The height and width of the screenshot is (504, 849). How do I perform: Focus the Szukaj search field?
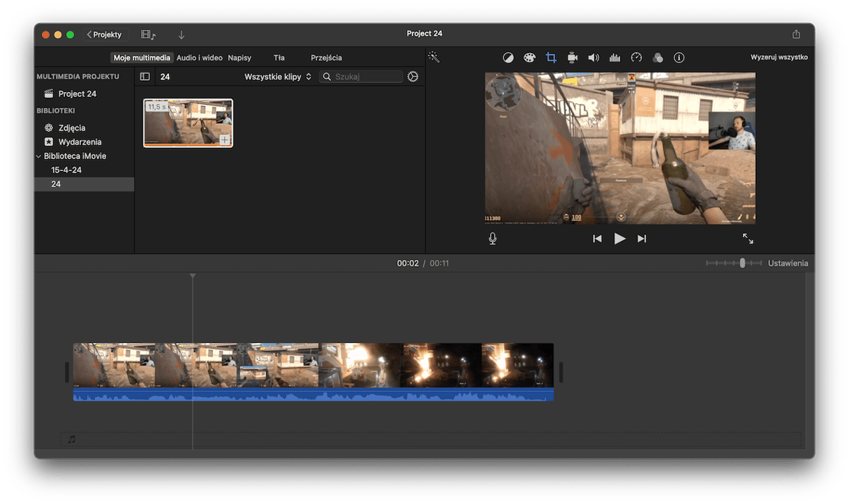point(361,77)
